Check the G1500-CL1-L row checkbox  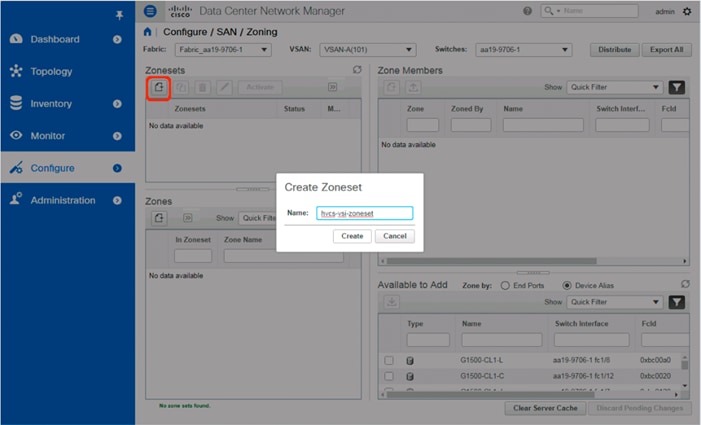(x=389, y=360)
